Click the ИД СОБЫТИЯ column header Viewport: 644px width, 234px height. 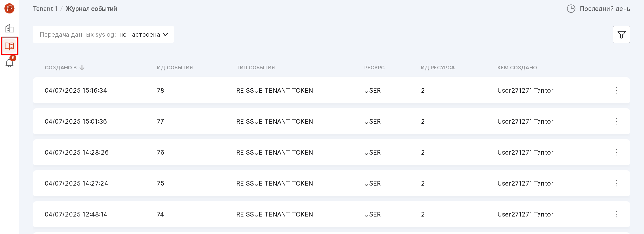[x=175, y=68]
